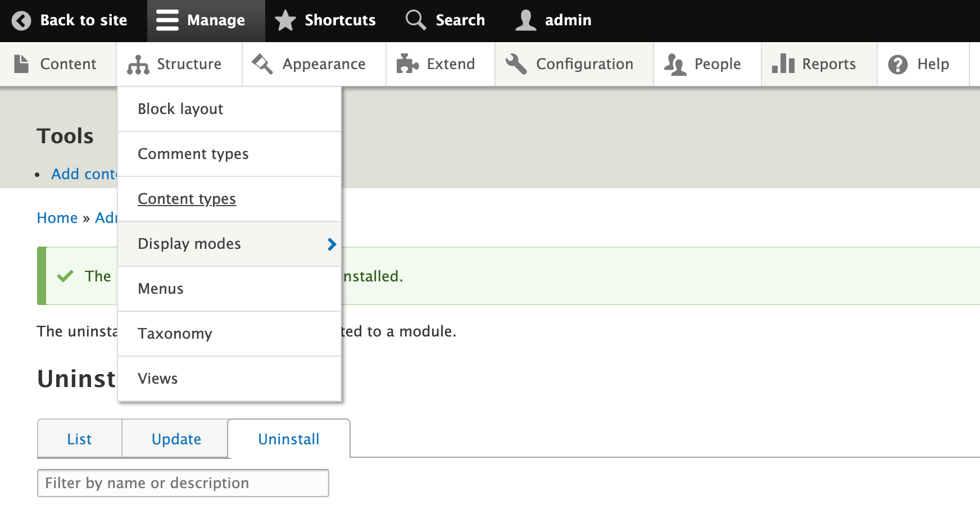The width and height of the screenshot is (980, 505).
Task: Click the Back to site text
Action: pyautogui.click(x=84, y=20)
